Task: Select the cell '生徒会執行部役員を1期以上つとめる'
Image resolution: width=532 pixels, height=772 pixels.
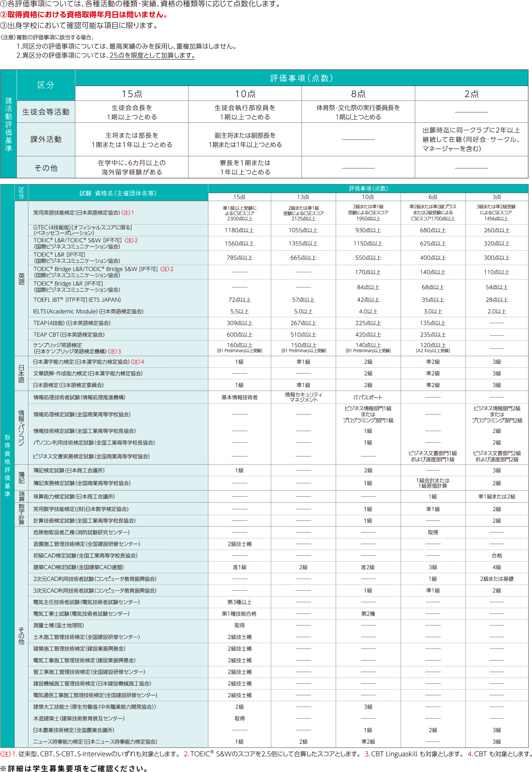Action: [x=245, y=112]
